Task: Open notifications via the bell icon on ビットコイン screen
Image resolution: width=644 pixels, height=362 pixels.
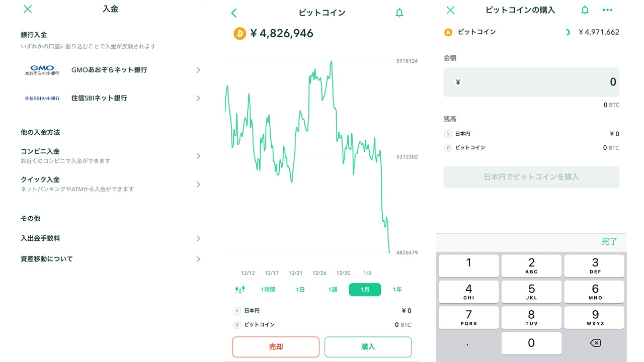Action: pos(399,13)
